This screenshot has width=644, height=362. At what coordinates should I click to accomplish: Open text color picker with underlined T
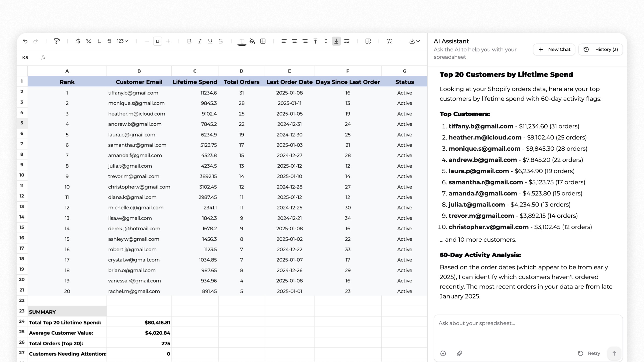click(x=242, y=41)
